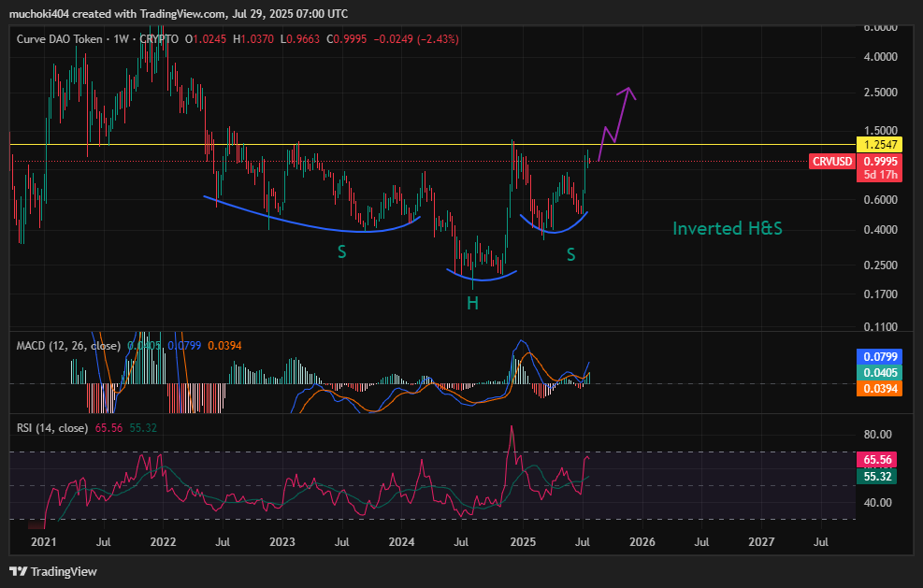Click the 2022 label on time axis

click(x=163, y=541)
